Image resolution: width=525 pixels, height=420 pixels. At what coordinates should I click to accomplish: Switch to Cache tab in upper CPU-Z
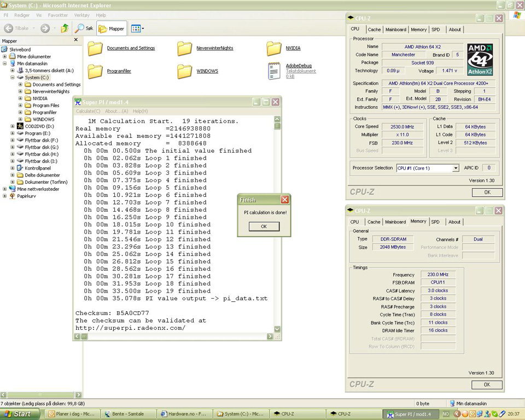[374, 30]
